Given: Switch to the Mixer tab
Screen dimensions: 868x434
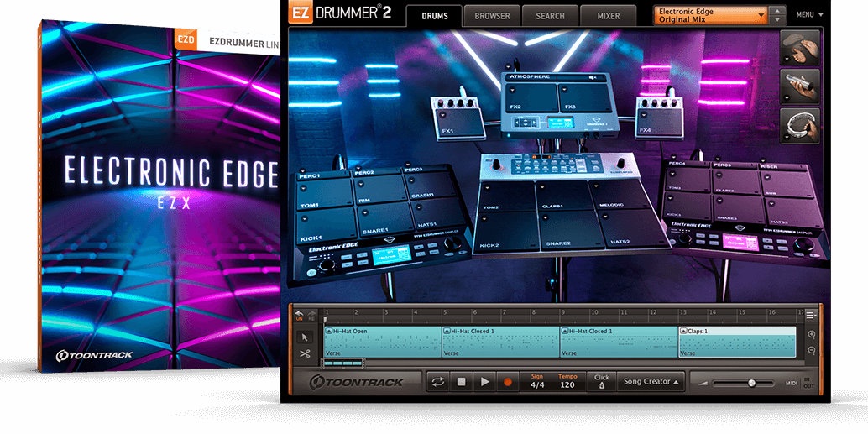Looking at the screenshot, I should (608, 15).
